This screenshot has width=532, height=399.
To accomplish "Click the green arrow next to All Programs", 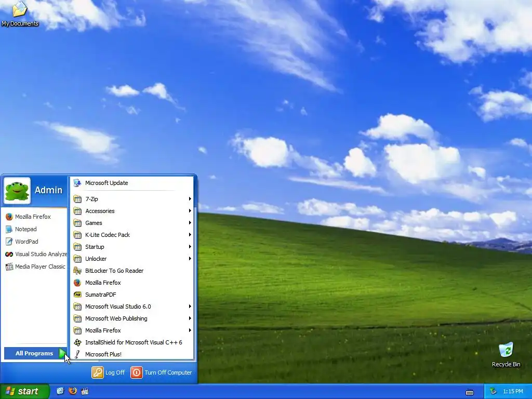I will [x=62, y=353].
